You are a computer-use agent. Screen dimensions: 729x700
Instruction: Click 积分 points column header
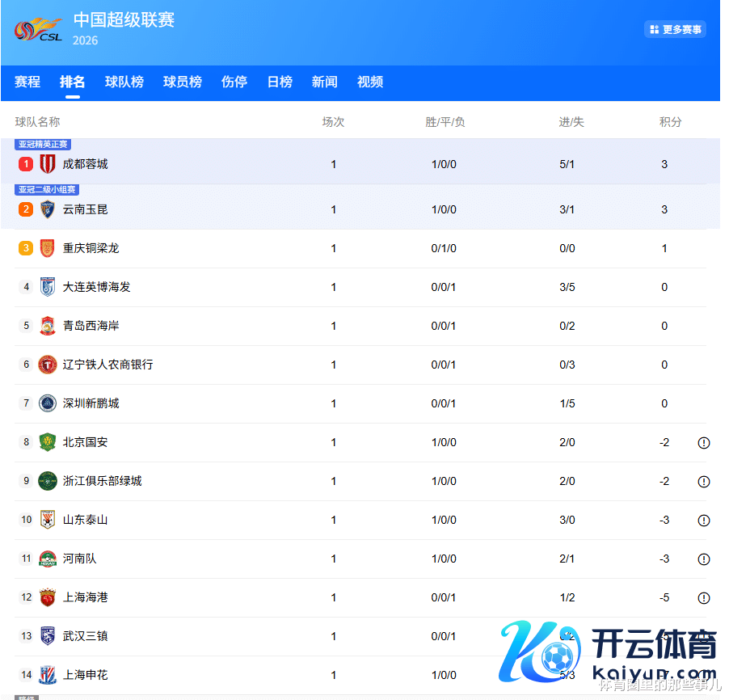(x=670, y=122)
